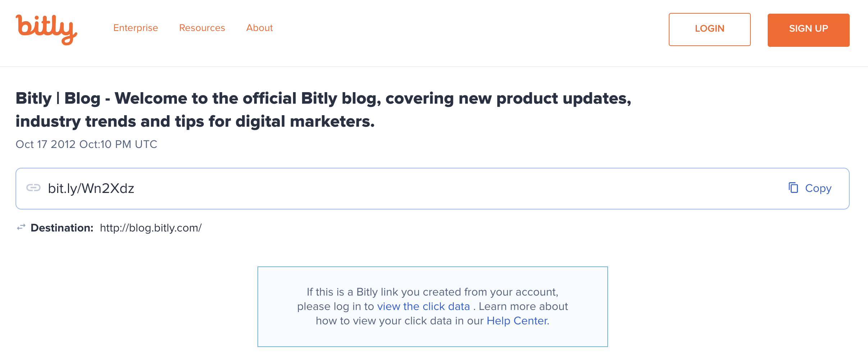
Task: Click the destination arrows icon
Action: coord(21,227)
